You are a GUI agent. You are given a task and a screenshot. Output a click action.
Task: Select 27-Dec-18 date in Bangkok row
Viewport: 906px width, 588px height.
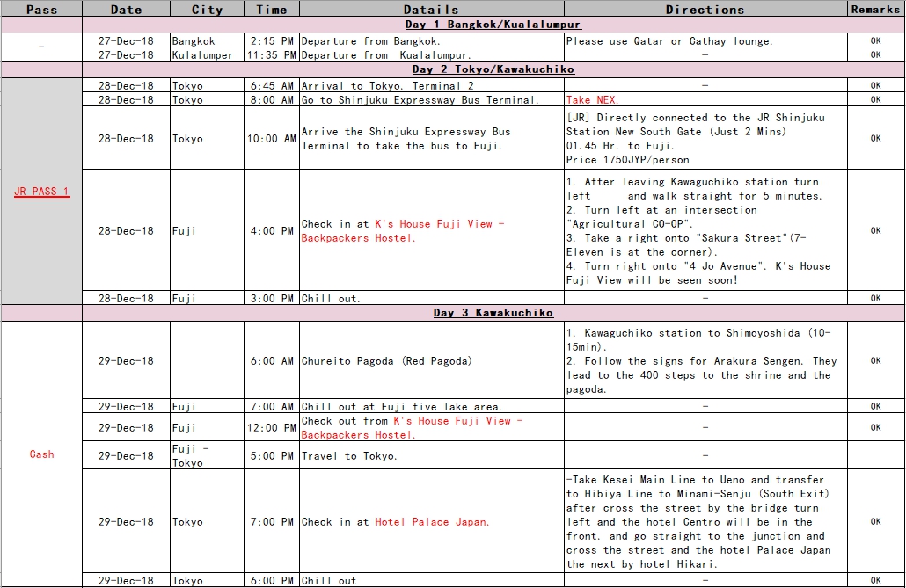[126, 40]
